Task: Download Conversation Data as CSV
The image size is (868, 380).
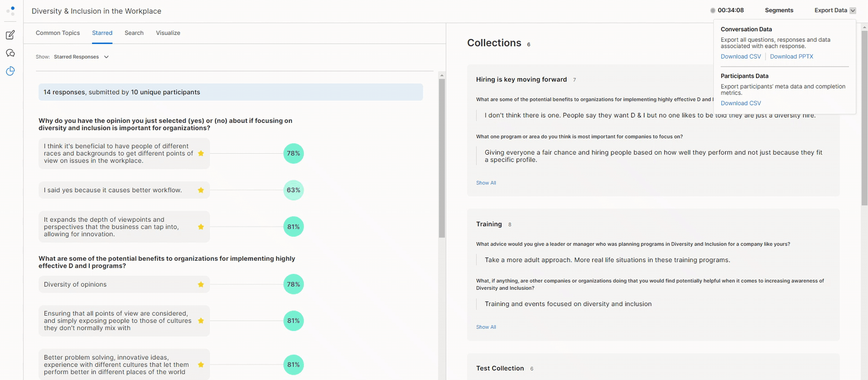Action: tap(741, 56)
